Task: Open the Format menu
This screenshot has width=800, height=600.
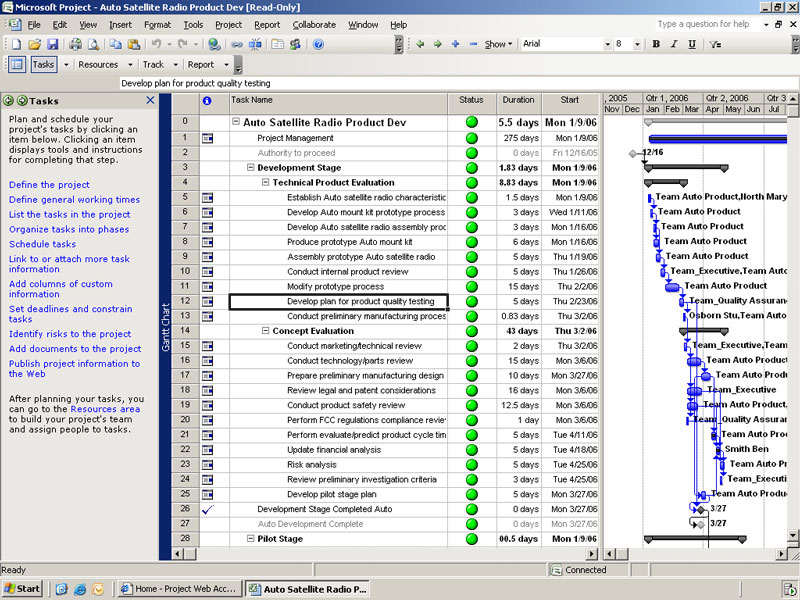Action: 157,24
